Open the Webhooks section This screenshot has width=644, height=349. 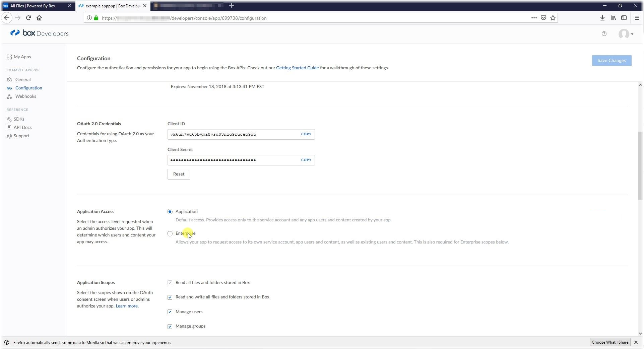click(x=21, y=96)
